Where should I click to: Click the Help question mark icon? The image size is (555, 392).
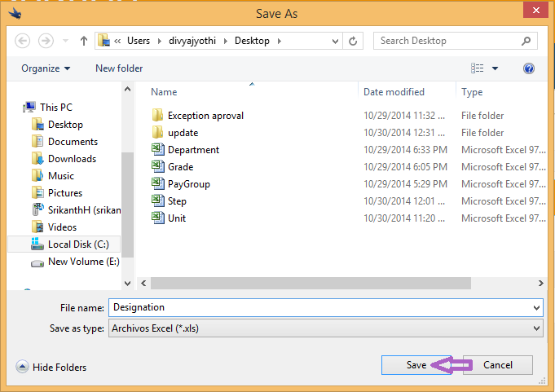tap(529, 68)
